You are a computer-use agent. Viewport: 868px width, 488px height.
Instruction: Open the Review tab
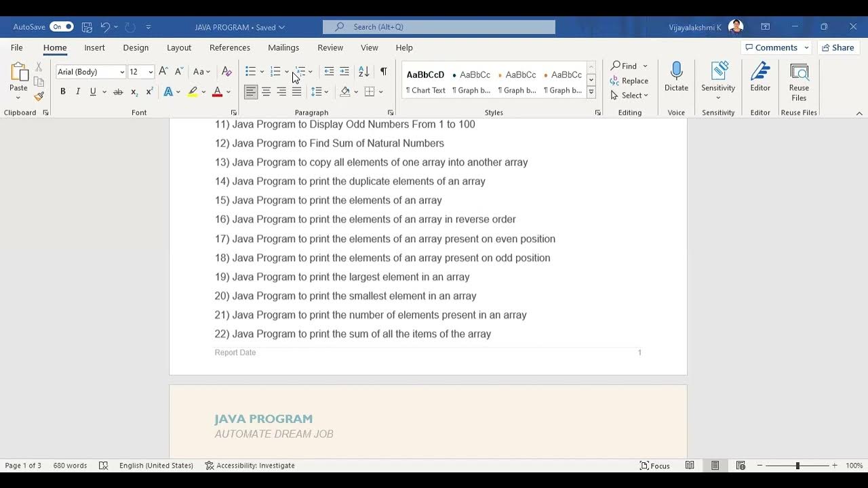click(330, 47)
